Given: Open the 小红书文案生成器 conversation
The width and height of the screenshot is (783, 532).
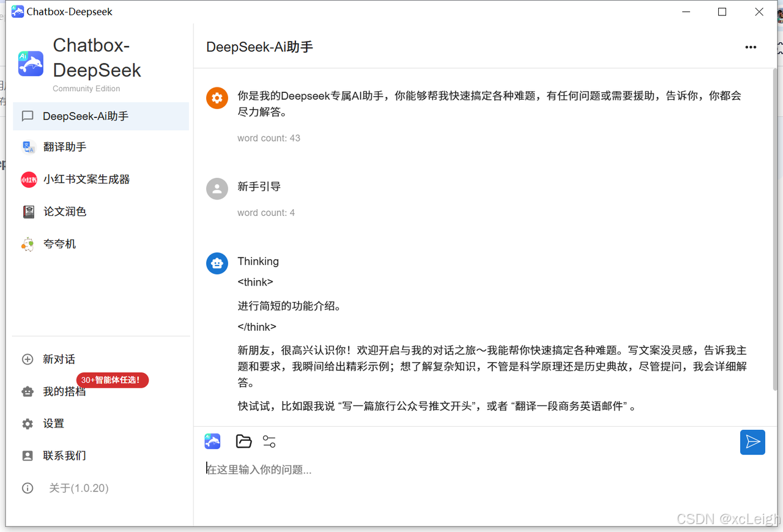Looking at the screenshot, I should pyautogui.click(x=101, y=179).
